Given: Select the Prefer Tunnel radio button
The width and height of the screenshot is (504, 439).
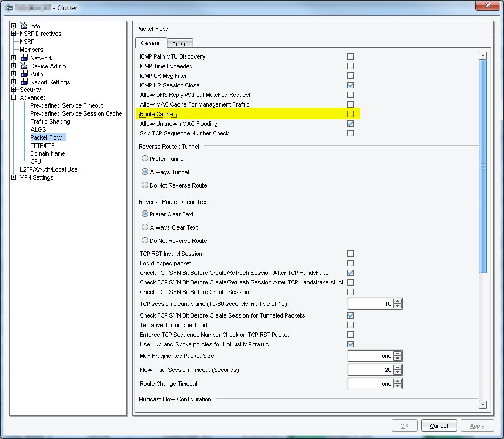Looking at the screenshot, I should pos(144,158).
